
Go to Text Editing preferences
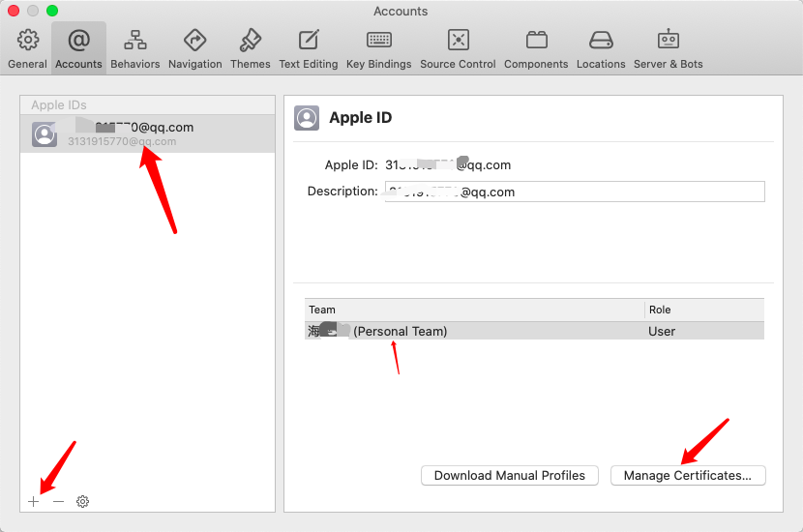pyautogui.click(x=309, y=48)
